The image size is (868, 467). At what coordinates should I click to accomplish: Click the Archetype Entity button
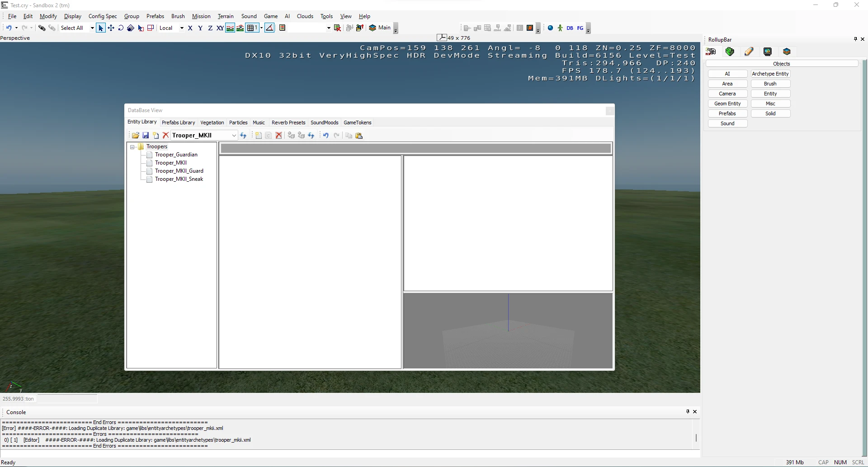point(770,74)
